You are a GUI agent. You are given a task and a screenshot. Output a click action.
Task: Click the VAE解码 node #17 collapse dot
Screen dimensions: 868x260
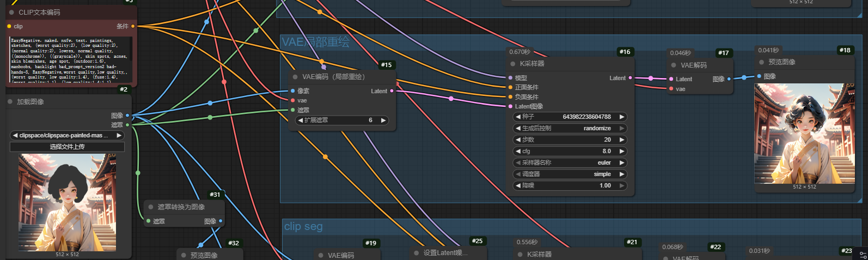coord(673,65)
